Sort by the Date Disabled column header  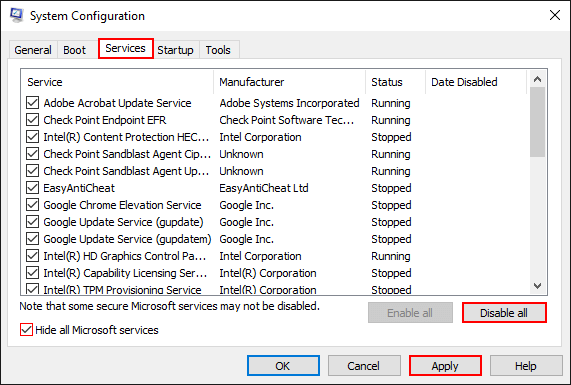476,82
